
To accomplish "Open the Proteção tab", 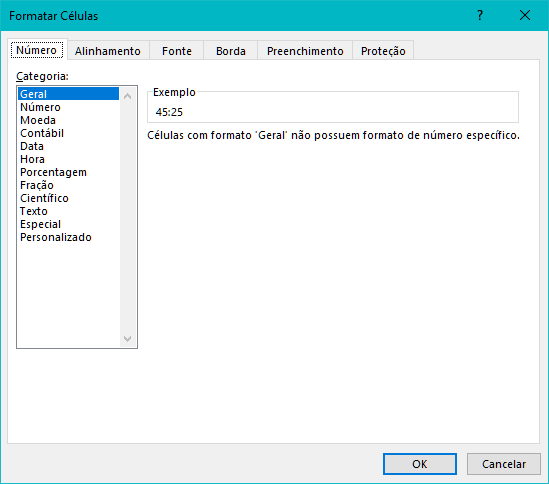I will (383, 51).
